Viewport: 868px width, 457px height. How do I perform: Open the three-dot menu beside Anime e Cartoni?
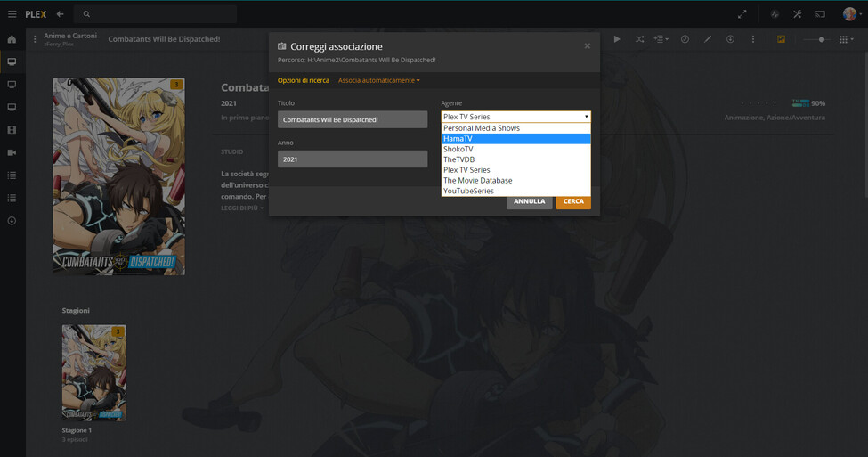pos(35,39)
